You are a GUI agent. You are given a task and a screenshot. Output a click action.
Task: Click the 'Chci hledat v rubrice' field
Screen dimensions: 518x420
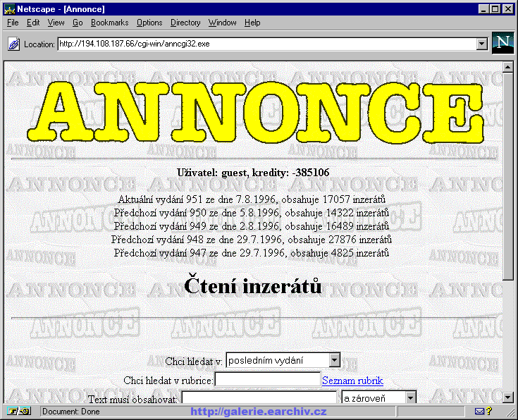pos(268,379)
